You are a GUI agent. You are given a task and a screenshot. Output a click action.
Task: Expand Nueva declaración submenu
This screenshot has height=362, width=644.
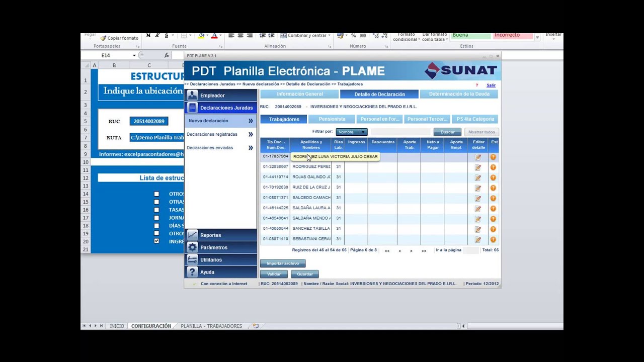(251, 121)
